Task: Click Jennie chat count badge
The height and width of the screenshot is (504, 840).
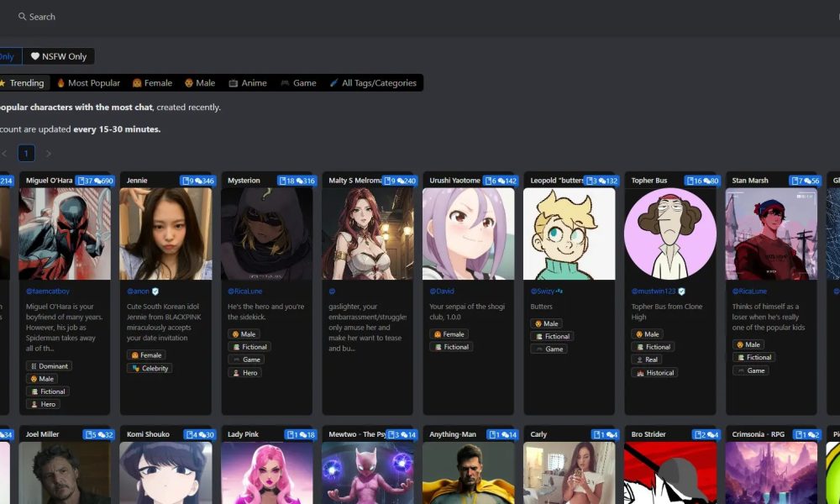Action: coord(197,181)
